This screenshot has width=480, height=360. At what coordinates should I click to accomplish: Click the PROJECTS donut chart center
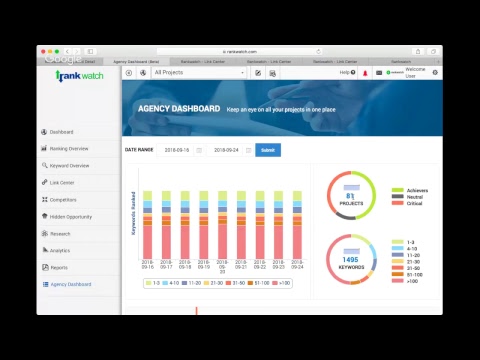coord(351,196)
